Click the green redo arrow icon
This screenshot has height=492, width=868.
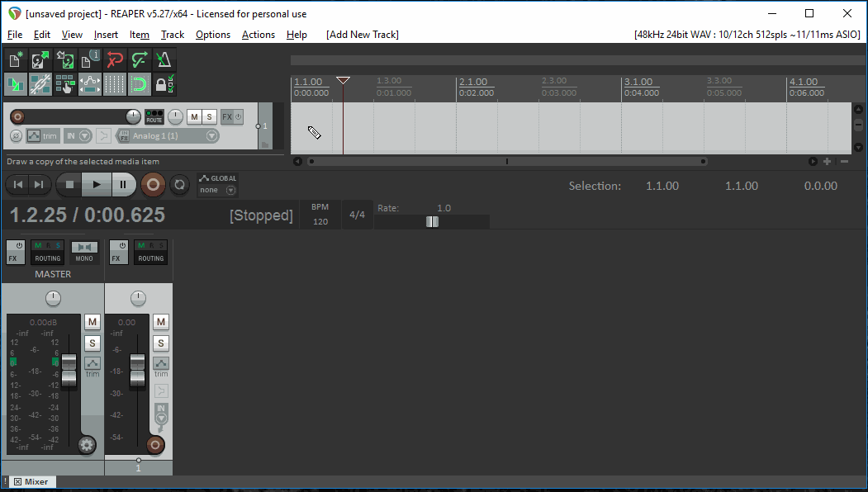tap(139, 59)
